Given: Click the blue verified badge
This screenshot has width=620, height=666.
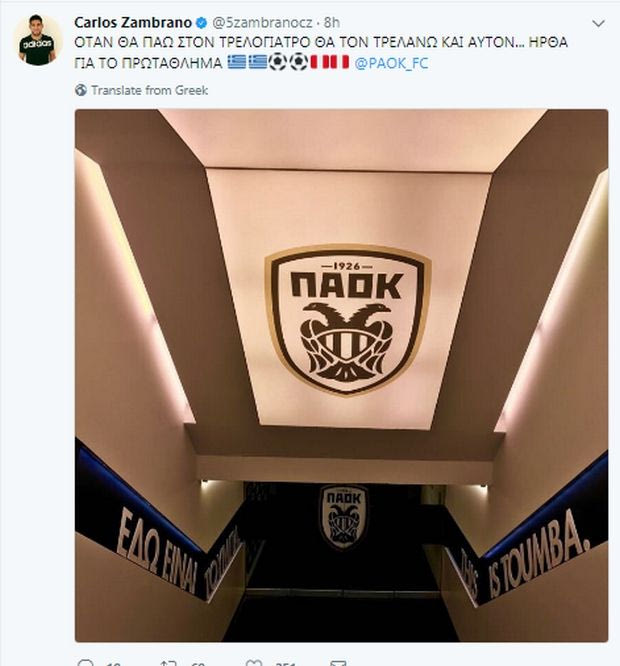Looking at the screenshot, I should coord(201,23).
